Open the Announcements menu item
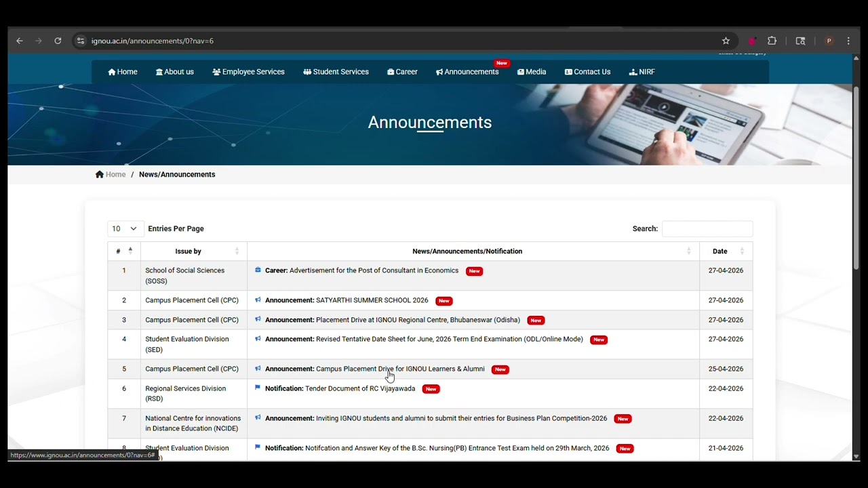Screen dimensions: 868x488 tap(467, 72)
